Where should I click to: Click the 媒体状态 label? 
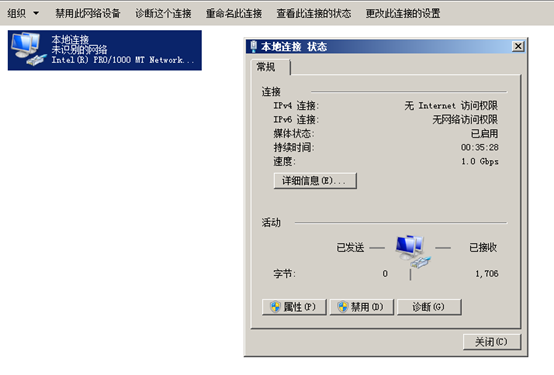coord(294,134)
